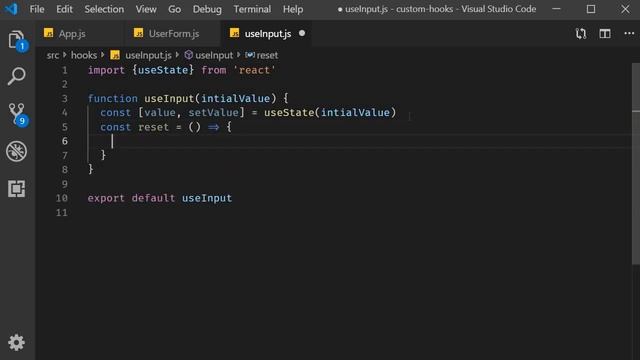Click the useInput function symbol icon in breadcrumb

(x=188, y=55)
